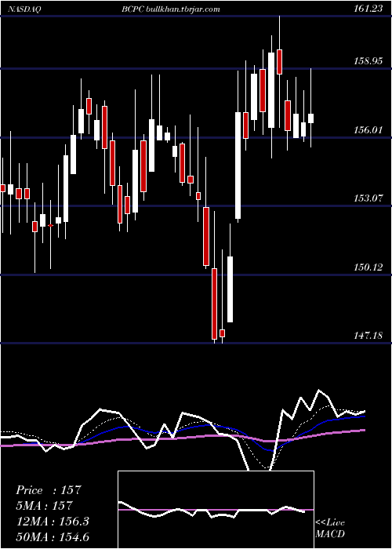This screenshot has width=392, height=549.
Task: Click the 147.18 price axis label
Action: point(368,336)
